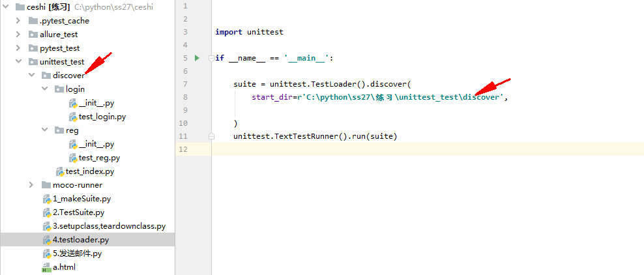Click Python icon of 1_makeSuite.py
644x275 pixels.
point(47,199)
